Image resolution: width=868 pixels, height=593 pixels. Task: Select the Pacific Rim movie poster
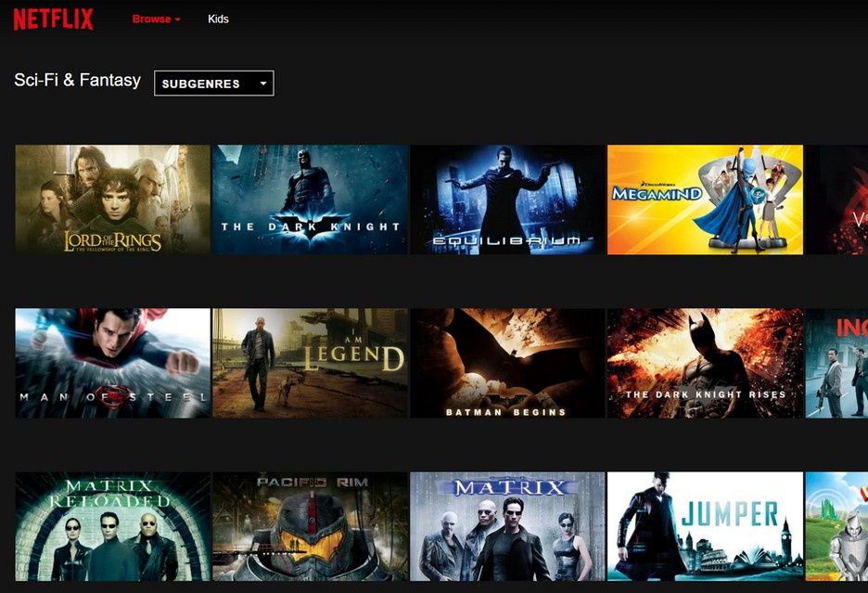tap(310, 526)
